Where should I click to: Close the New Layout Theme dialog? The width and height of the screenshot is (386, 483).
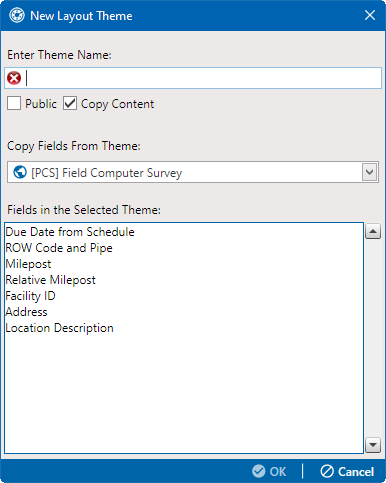pos(370,15)
